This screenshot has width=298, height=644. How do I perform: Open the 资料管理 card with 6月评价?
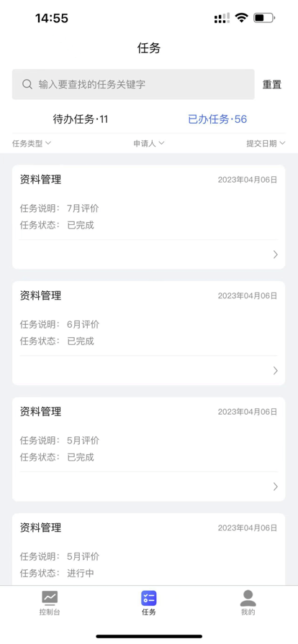148,333
